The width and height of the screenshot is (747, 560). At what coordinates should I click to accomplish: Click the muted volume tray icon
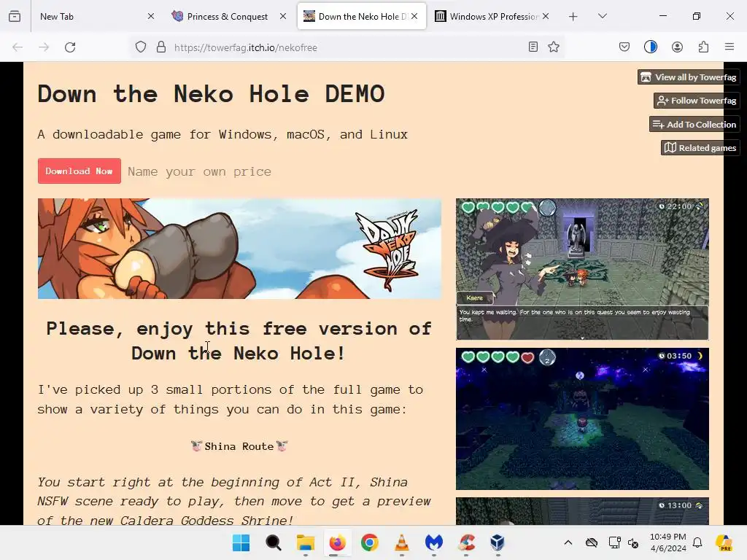[x=633, y=542]
